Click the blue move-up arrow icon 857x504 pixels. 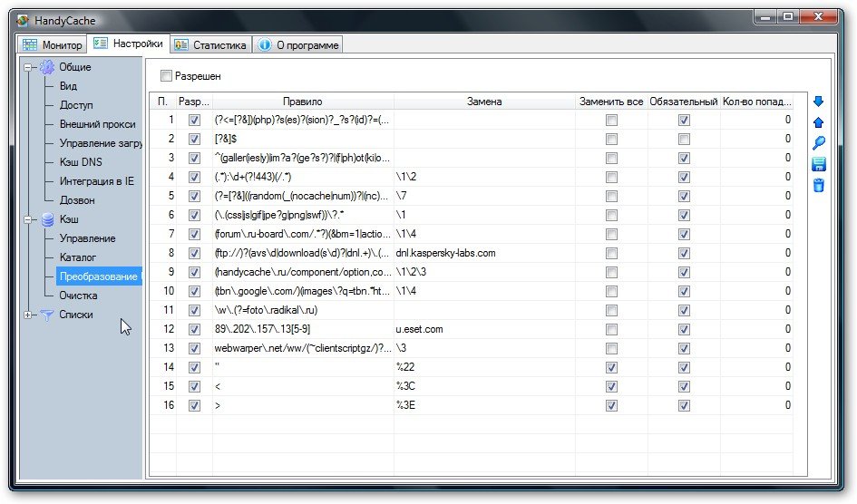[818, 123]
